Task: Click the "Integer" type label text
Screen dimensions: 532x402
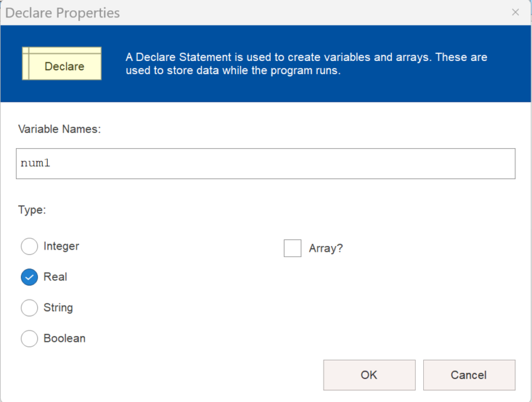Action: (x=61, y=246)
